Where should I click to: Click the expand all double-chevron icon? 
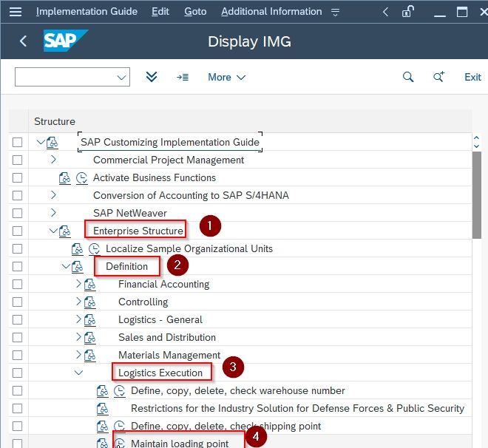[x=152, y=77]
